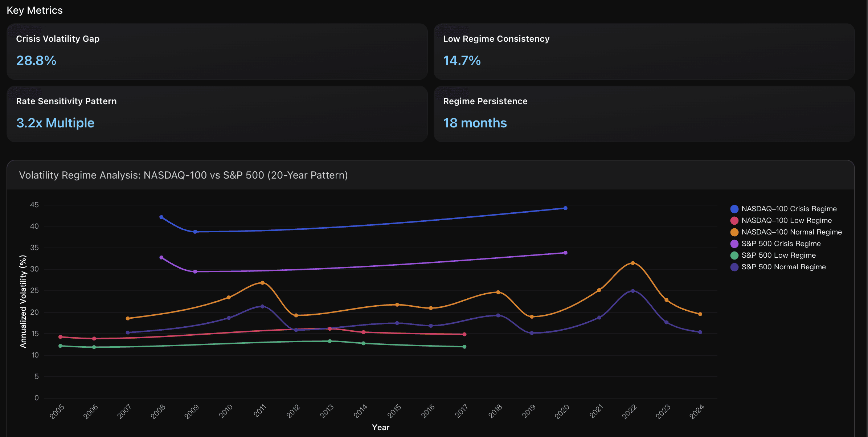Click NASDAQ-100 Low data point at 2005
Screen dimensions: 868x437
coord(60,337)
